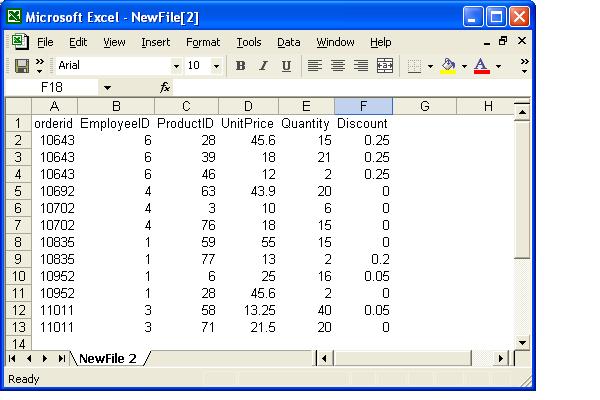The height and width of the screenshot is (400, 600).
Task: Open the Name Box dropdown arrow
Action: [107, 88]
